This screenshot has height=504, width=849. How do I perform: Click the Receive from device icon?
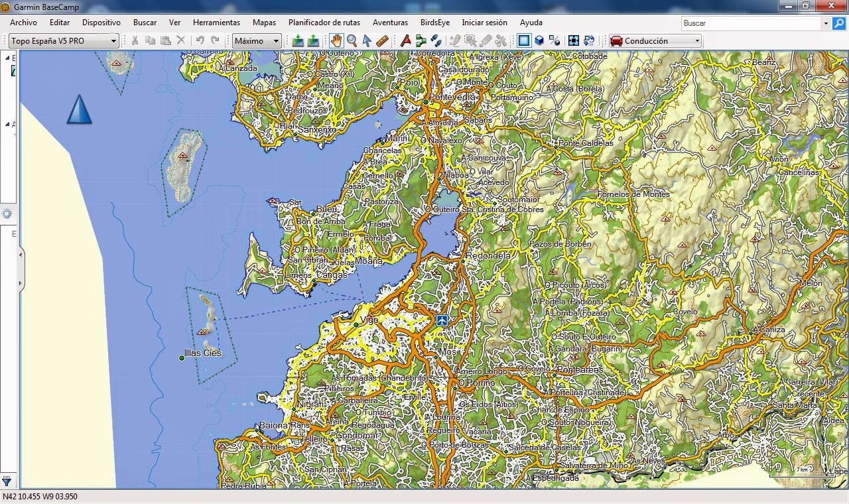[x=313, y=40]
